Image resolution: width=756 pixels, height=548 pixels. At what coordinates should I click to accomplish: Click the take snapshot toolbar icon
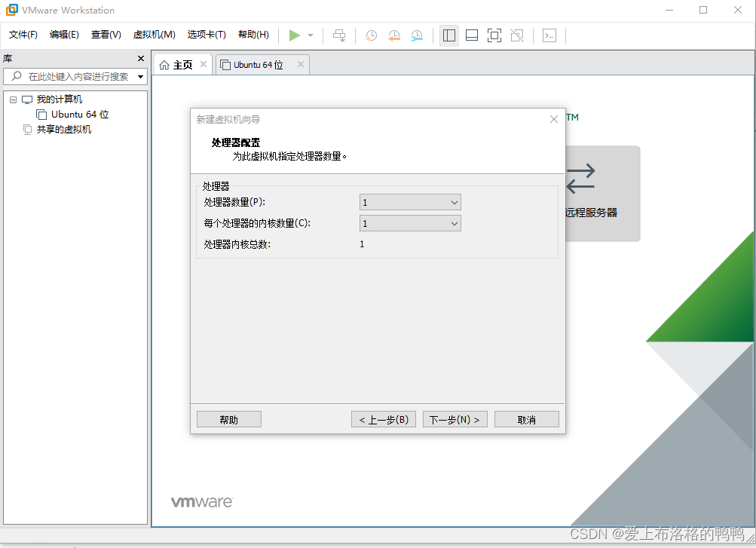click(x=371, y=35)
